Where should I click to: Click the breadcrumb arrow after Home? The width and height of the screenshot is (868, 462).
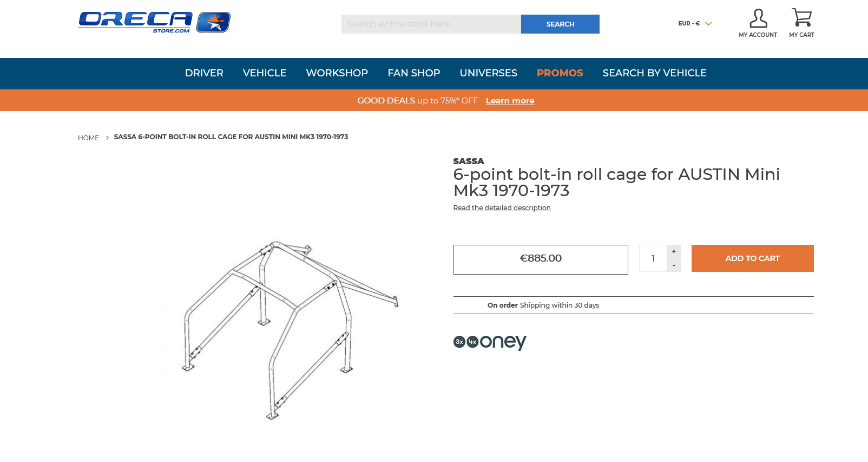pos(107,138)
